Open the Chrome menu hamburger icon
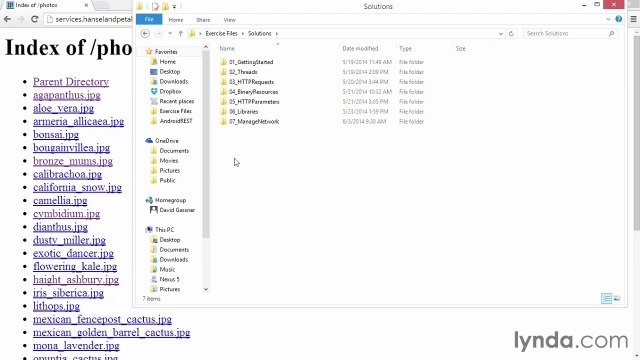Screen dimensions: 640x360 633,19
